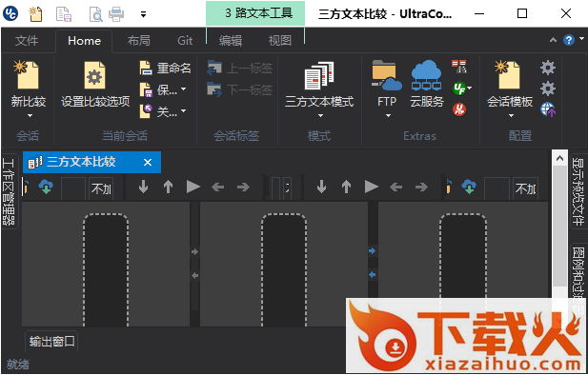The image size is (588, 375).
Task: Expand the 保... save dropdown arrow
Action: click(183, 89)
